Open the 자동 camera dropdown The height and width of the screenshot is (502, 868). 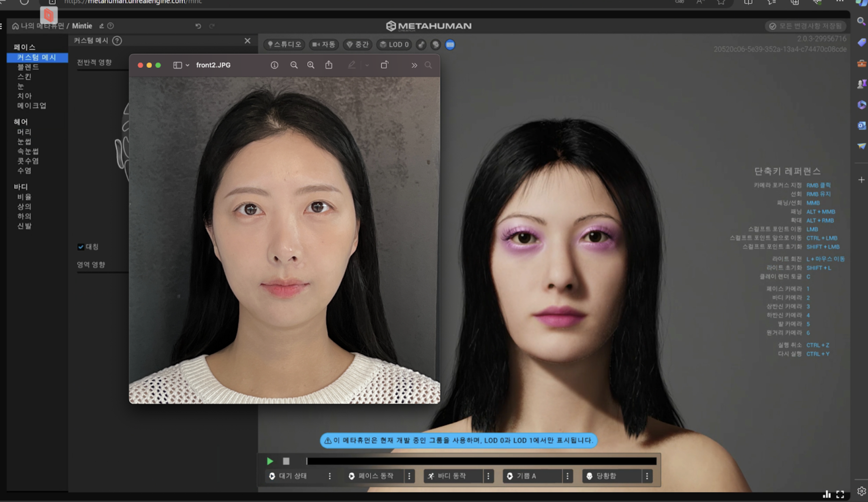[x=324, y=45]
